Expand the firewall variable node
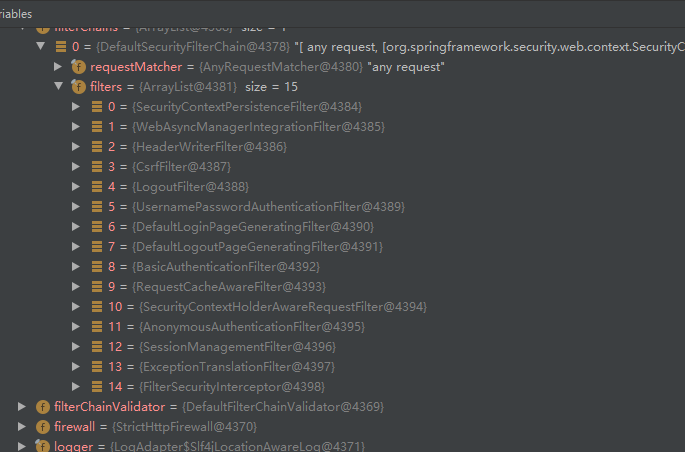The image size is (685, 452). 23,427
